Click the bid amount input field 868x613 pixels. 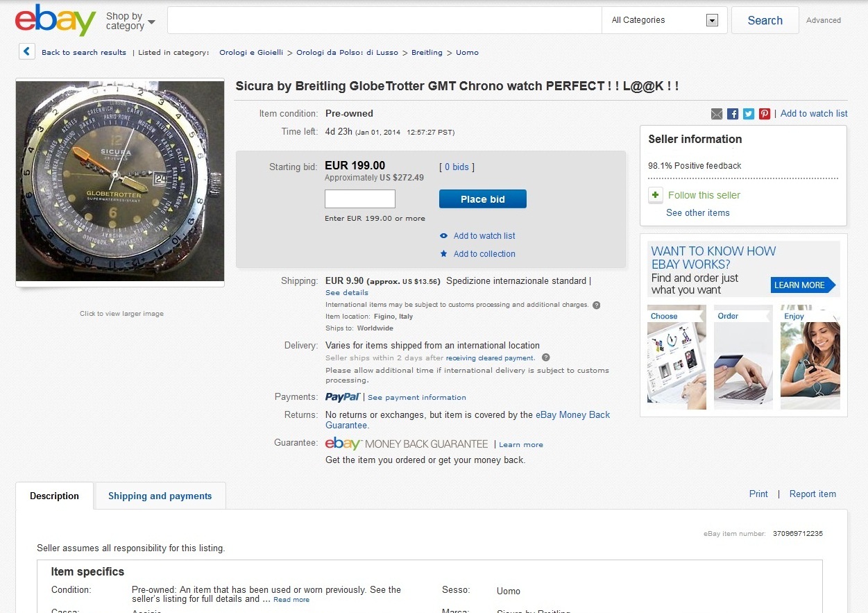point(360,199)
